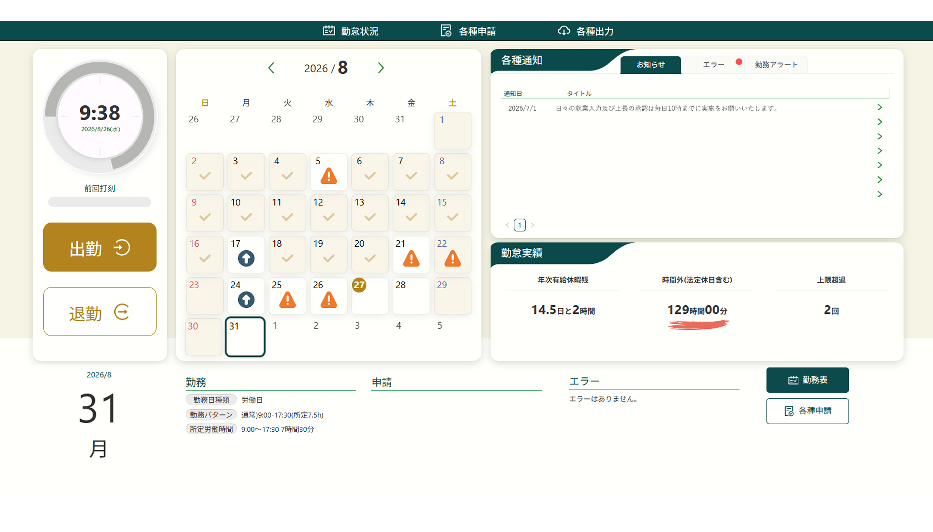Click the next notification page arrow

532,225
